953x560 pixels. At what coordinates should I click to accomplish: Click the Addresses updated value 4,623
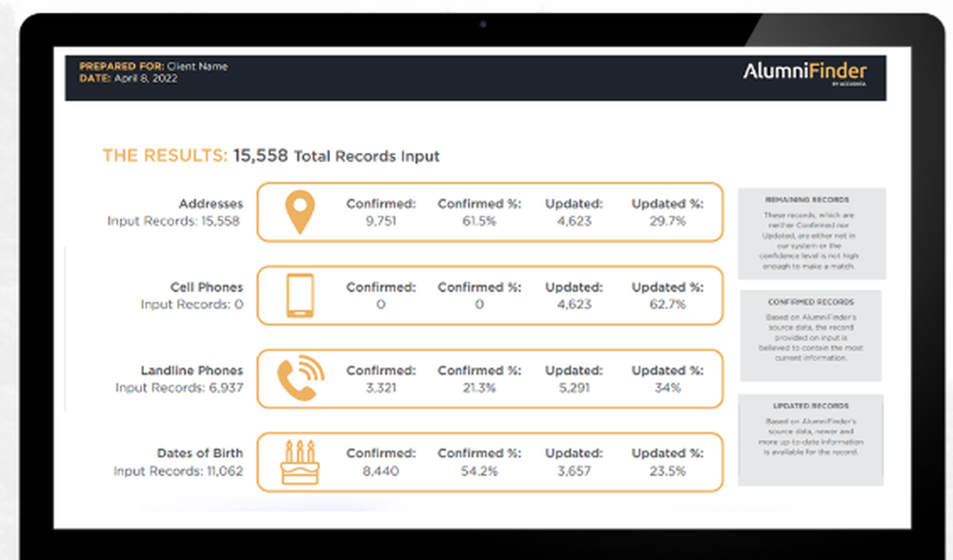coord(575,221)
